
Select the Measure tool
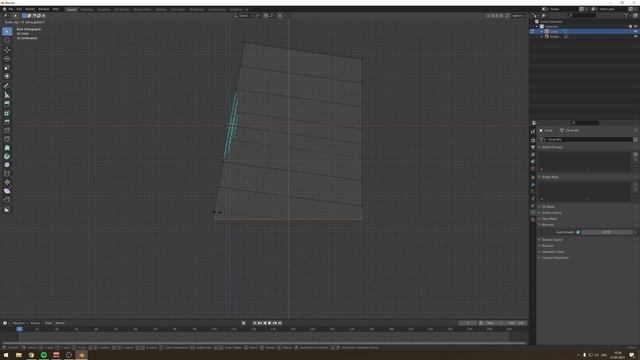click(x=7, y=95)
